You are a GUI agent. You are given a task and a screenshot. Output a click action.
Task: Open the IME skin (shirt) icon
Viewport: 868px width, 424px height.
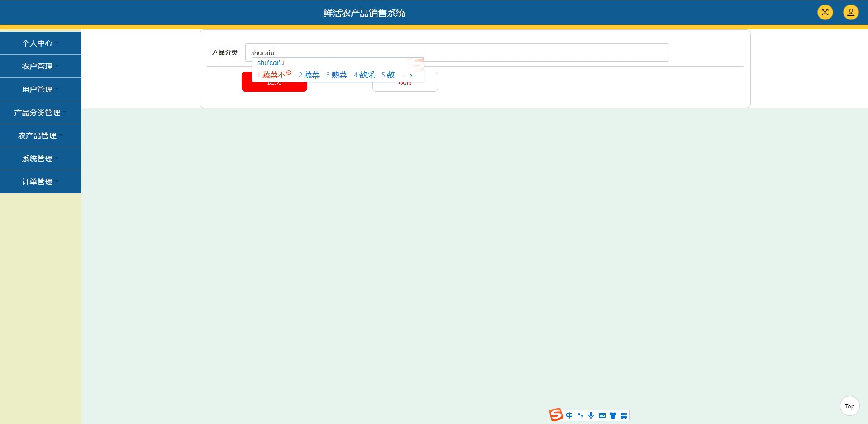click(613, 415)
